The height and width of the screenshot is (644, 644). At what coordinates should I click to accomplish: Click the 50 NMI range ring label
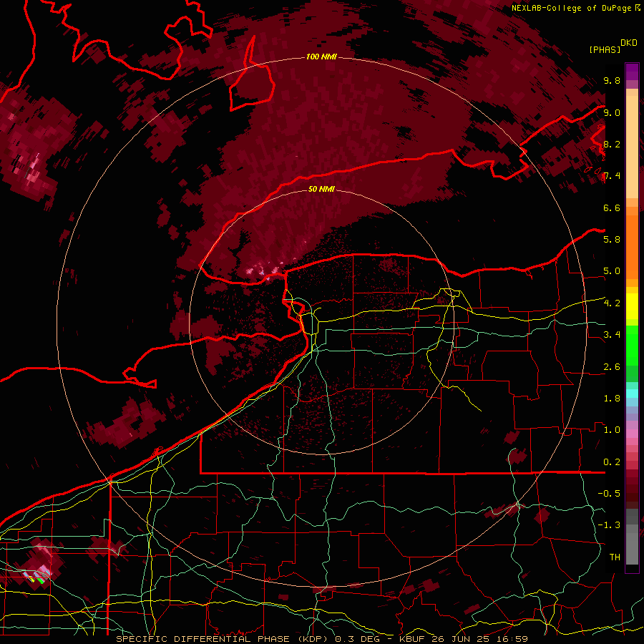[321, 189]
